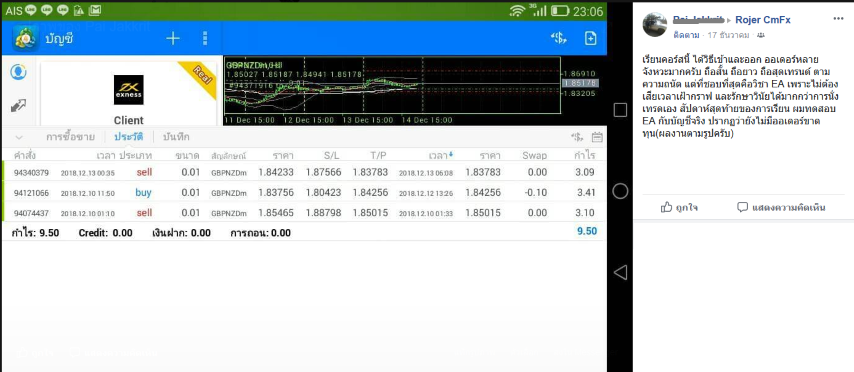This screenshot has width=854, height=372.
Task: Switch to the การซื้อขาย tab
Action: pyautogui.click(x=70, y=137)
